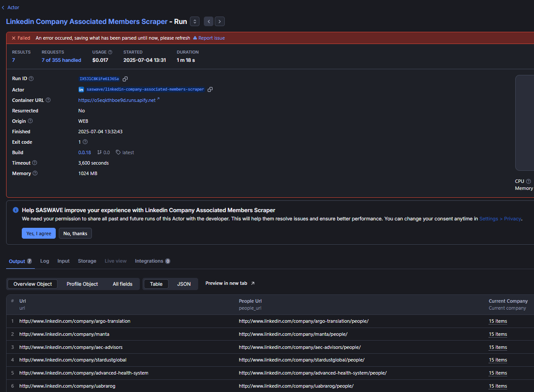
Task: Open build 0.0.18 link
Action: point(84,152)
